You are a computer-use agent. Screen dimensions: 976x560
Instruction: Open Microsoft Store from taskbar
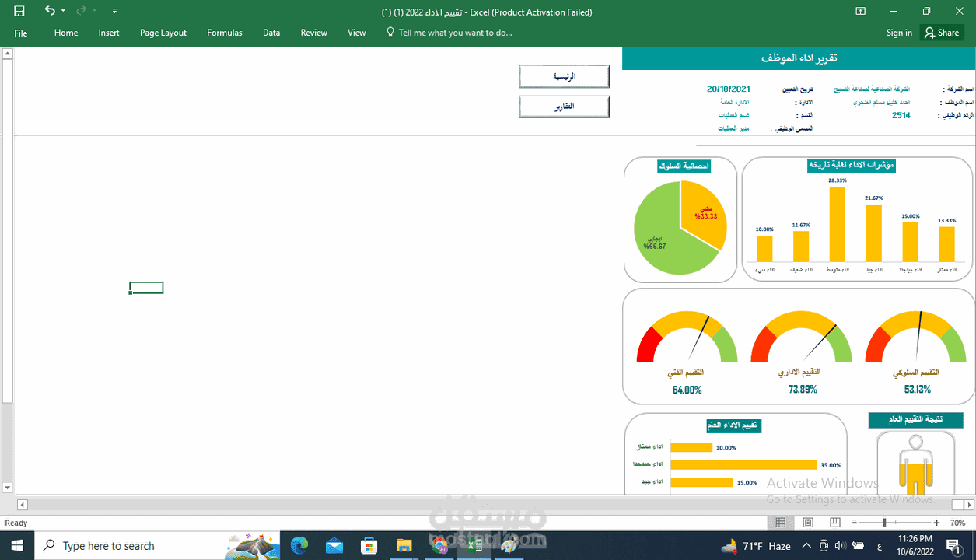coord(369,545)
